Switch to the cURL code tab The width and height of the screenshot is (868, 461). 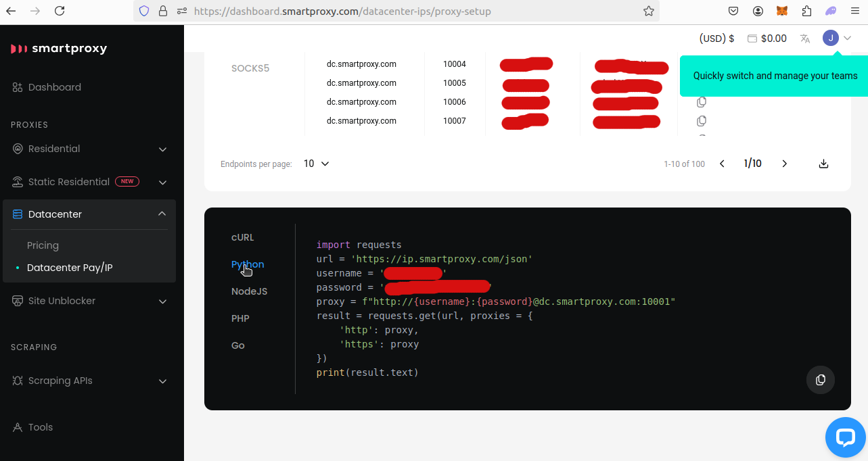[x=243, y=237]
